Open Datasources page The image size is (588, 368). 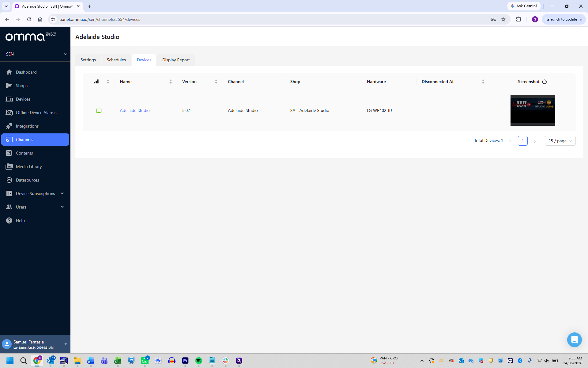[35, 180]
